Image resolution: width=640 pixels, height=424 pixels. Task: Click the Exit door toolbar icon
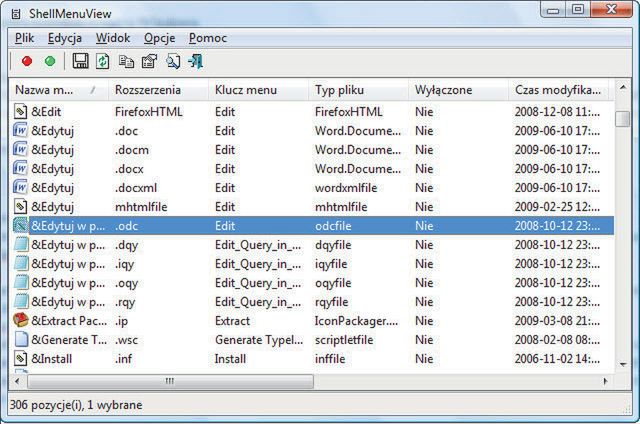[x=196, y=62]
